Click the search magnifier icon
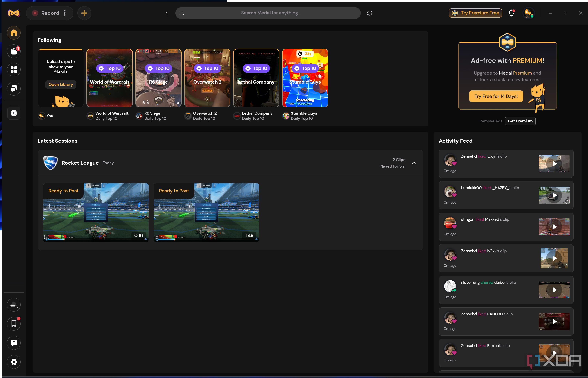The height and width of the screenshot is (378, 588). tap(182, 13)
